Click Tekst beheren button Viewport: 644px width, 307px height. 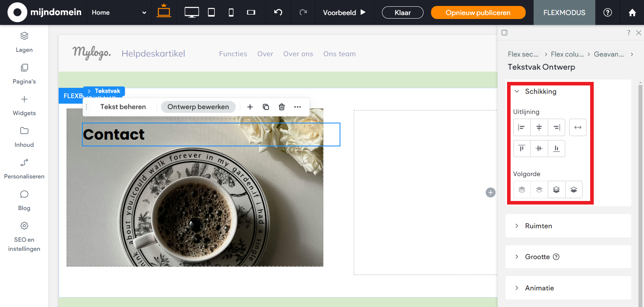123,107
